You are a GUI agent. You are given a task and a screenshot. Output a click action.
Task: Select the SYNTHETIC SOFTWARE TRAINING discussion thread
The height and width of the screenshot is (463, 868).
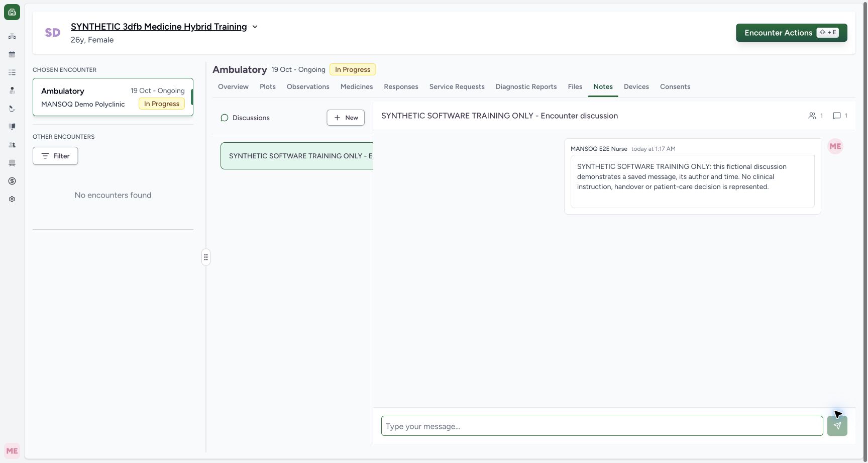pos(297,156)
